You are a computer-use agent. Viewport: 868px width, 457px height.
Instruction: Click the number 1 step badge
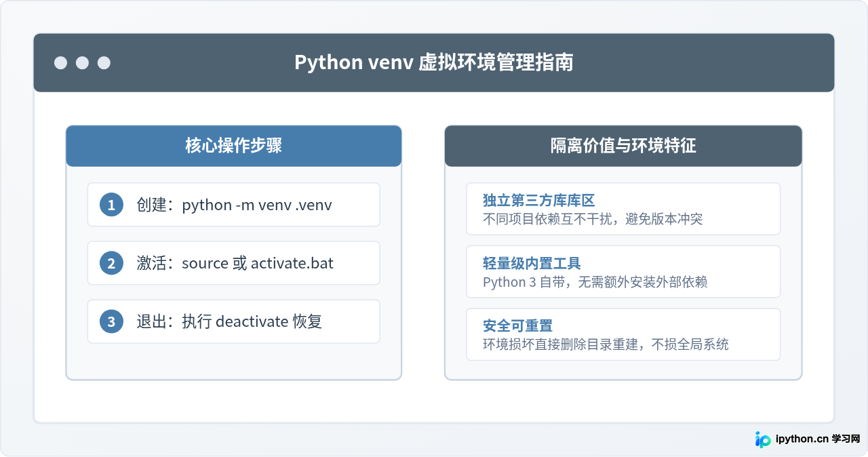coord(111,205)
